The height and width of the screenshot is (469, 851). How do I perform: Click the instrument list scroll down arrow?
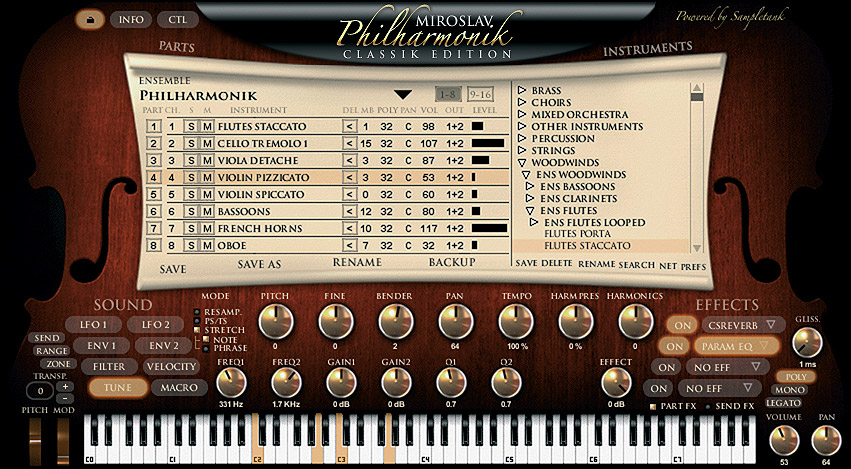[697, 248]
